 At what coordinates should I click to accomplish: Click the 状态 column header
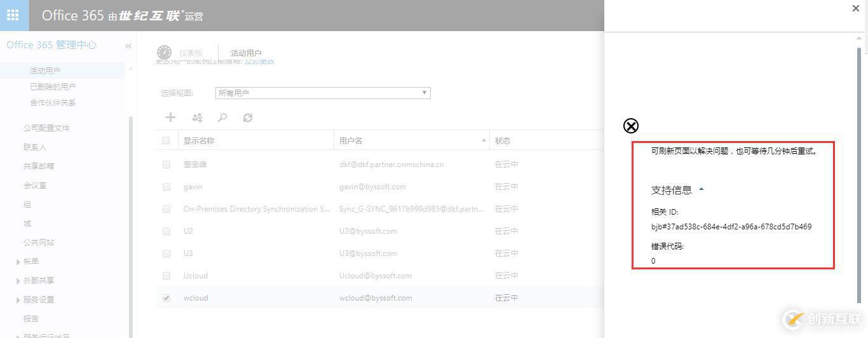(503, 140)
